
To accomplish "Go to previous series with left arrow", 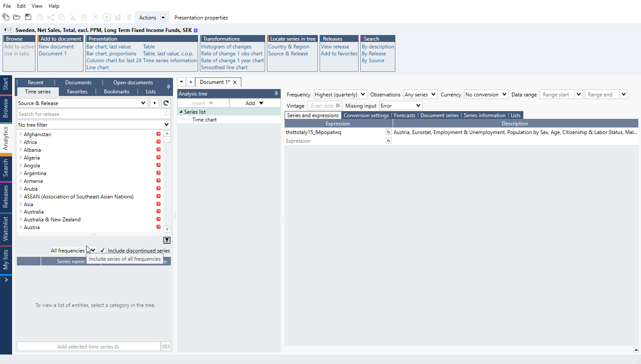I will (5, 30).
